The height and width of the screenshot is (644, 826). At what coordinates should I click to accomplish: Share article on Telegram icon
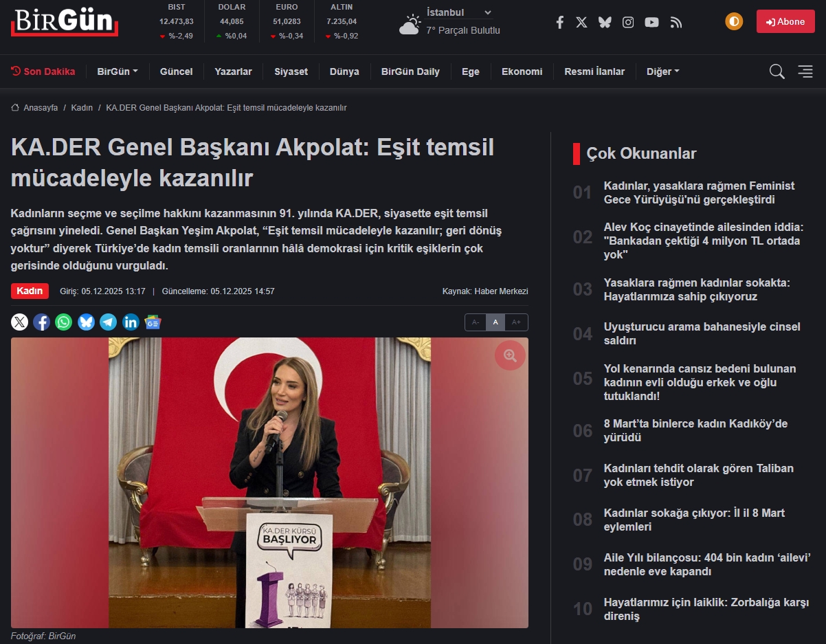coord(109,322)
